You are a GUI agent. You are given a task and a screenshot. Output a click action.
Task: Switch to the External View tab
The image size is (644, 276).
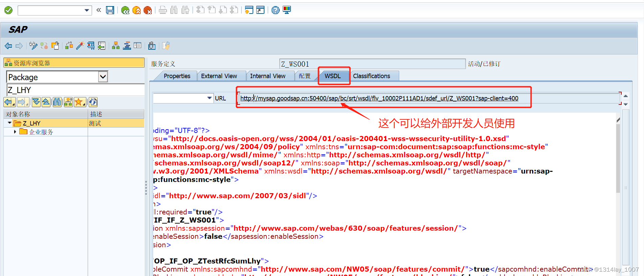(x=219, y=76)
